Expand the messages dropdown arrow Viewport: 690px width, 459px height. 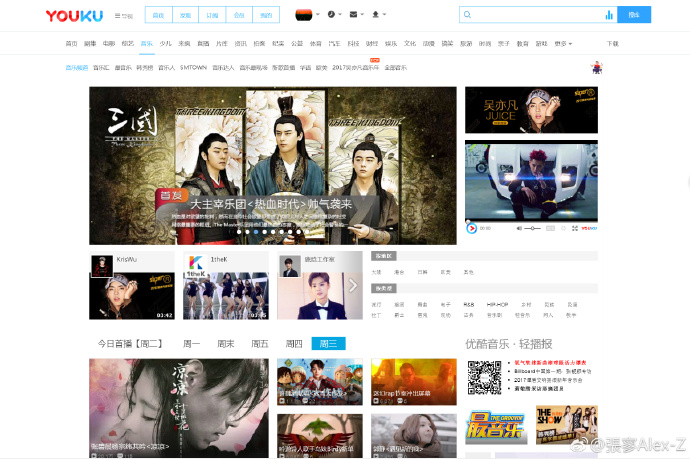(x=362, y=15)
